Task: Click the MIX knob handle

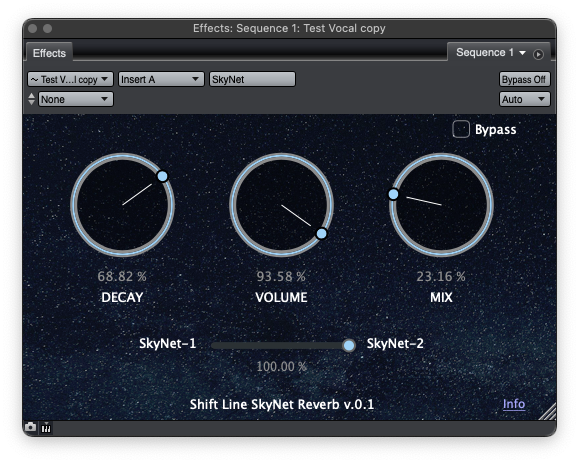Action: (393, 194)
